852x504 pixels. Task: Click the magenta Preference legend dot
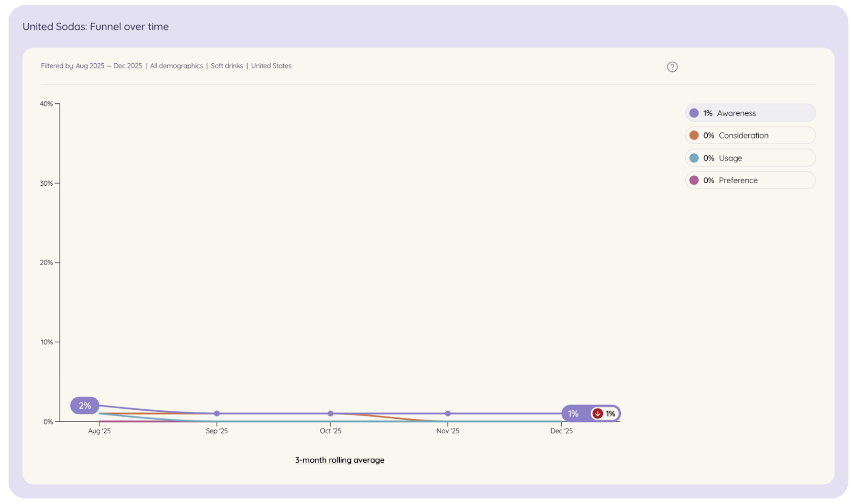pos(694,180)
